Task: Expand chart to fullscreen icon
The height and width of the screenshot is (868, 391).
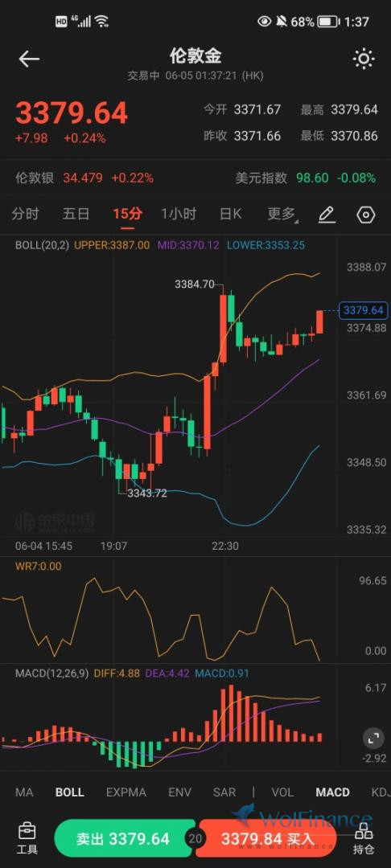Action: pos(372,737)
